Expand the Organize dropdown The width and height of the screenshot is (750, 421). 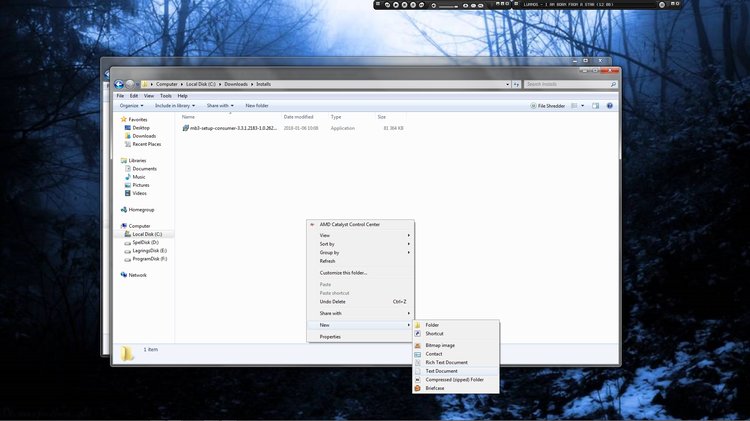coord(131,106)
